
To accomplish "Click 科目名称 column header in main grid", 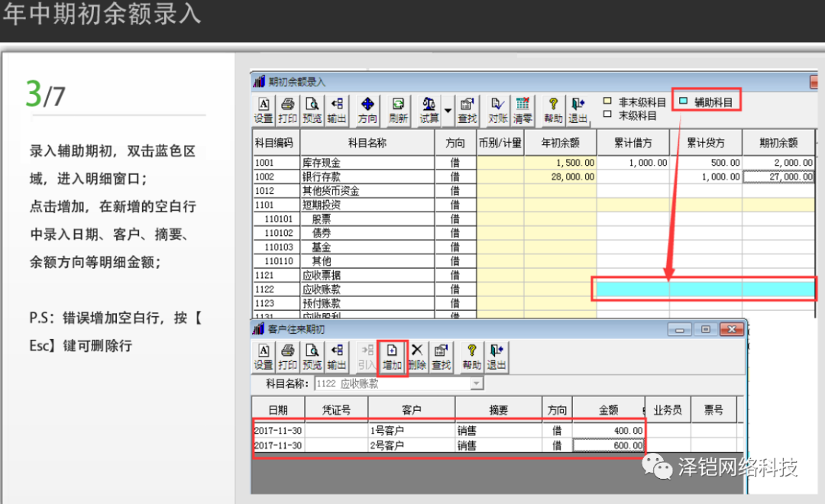I will [367, 143].
